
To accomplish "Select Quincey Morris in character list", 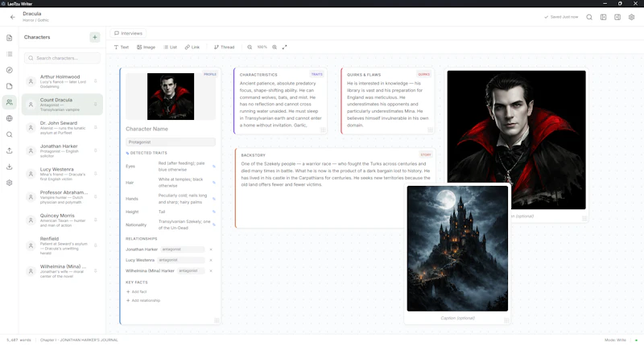I will pyautogui.click(x=63, y=220).
